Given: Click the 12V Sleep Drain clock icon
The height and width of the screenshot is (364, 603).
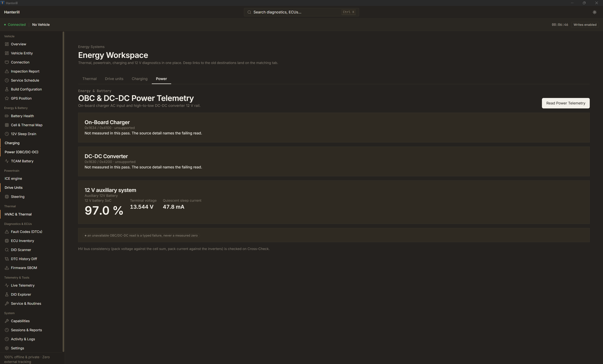Looking at the screenshot, I should pos(7,134).
